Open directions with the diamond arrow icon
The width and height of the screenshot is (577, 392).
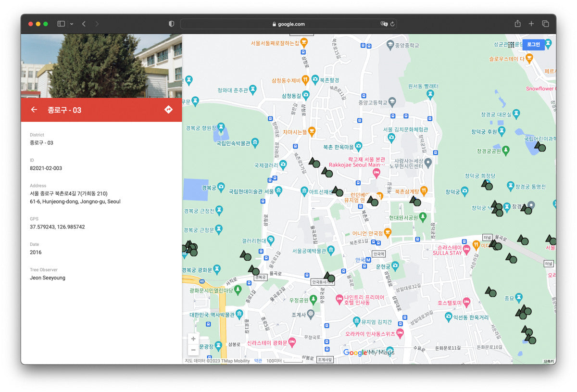pyautogui.click(x=168, y=110)
